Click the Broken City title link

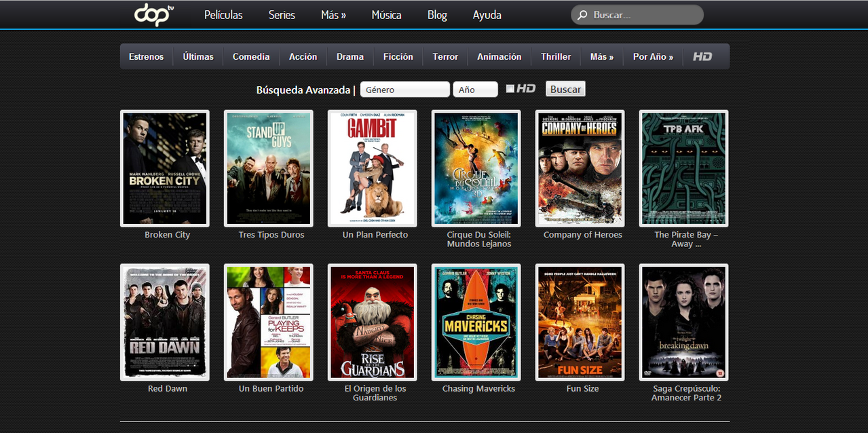coord(168,235)
